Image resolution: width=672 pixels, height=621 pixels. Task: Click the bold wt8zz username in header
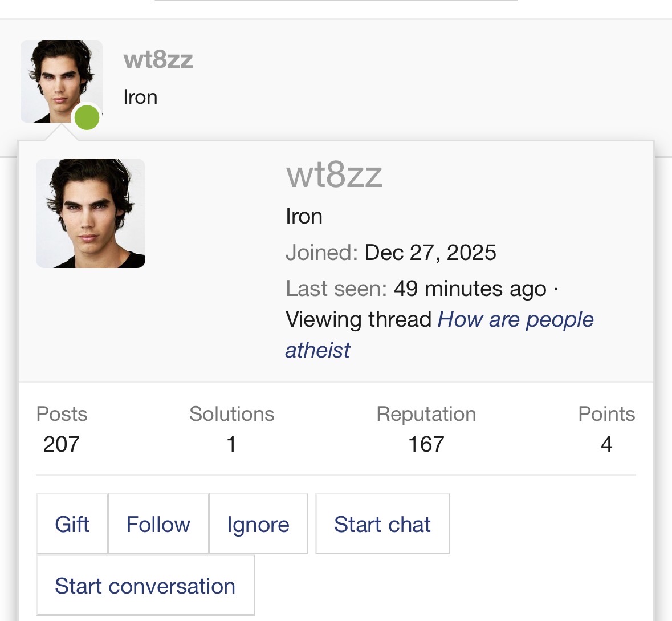point(158,59)
